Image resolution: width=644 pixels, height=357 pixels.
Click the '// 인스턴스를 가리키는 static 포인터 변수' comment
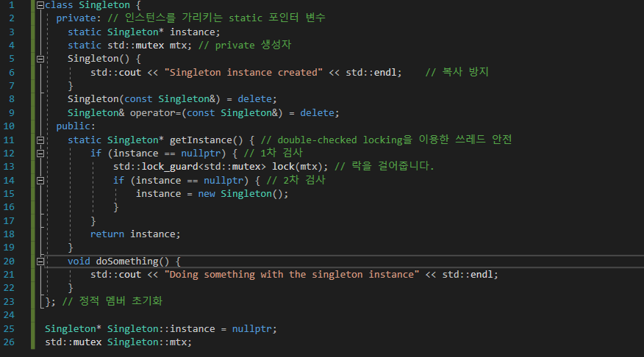[x=216, y=18]
